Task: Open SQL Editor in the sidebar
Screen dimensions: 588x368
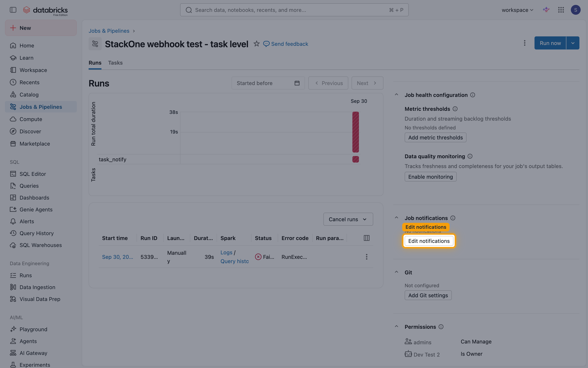Action: tap(41, 174)
